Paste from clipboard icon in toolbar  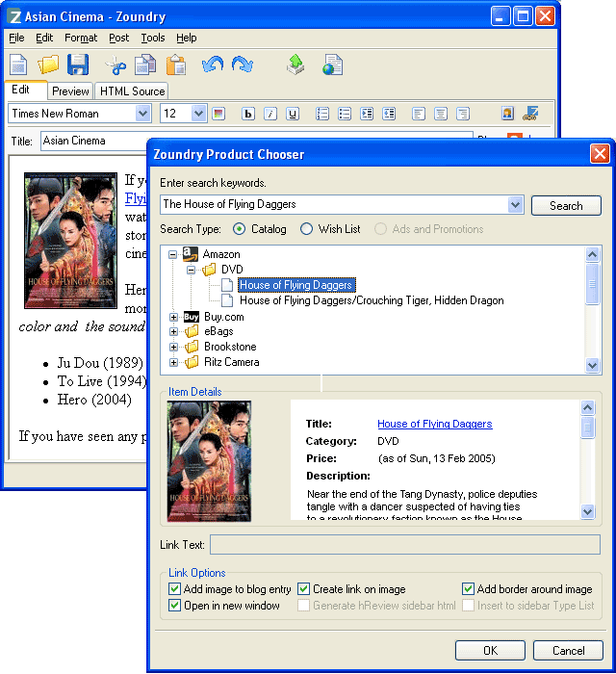point(176,65)
